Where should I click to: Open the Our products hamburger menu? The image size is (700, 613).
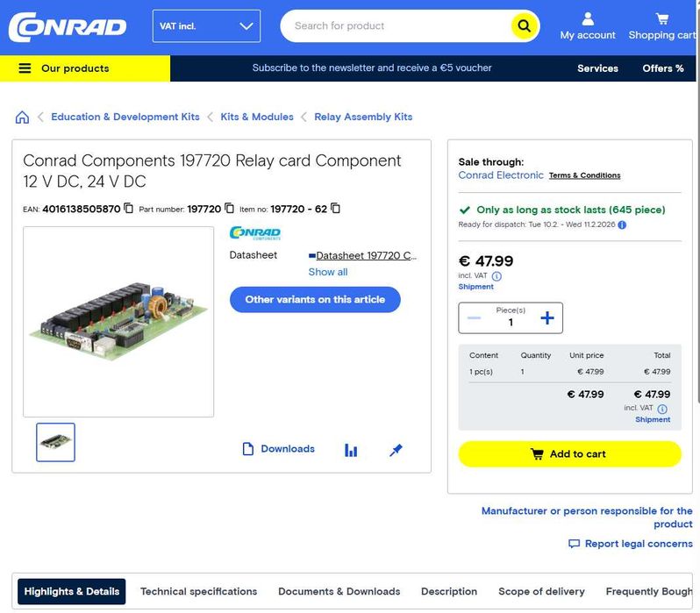pyautogui.click(x=85, y=68)
